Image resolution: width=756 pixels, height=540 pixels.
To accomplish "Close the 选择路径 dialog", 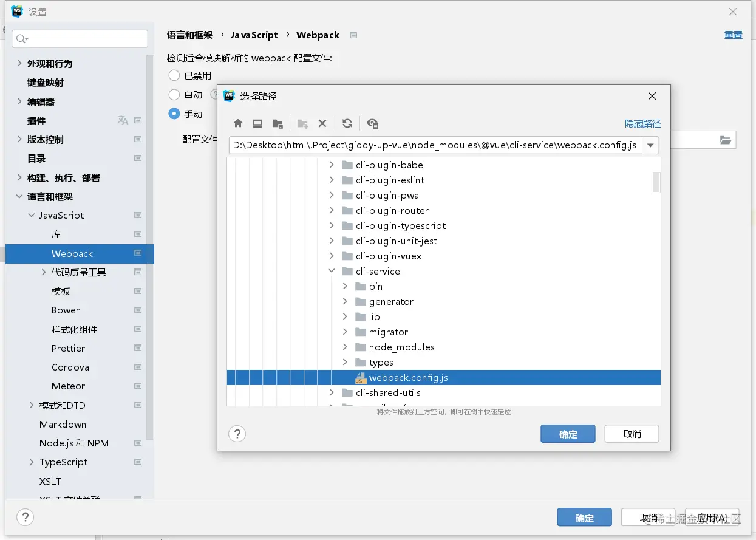I will tap(652, 96).
